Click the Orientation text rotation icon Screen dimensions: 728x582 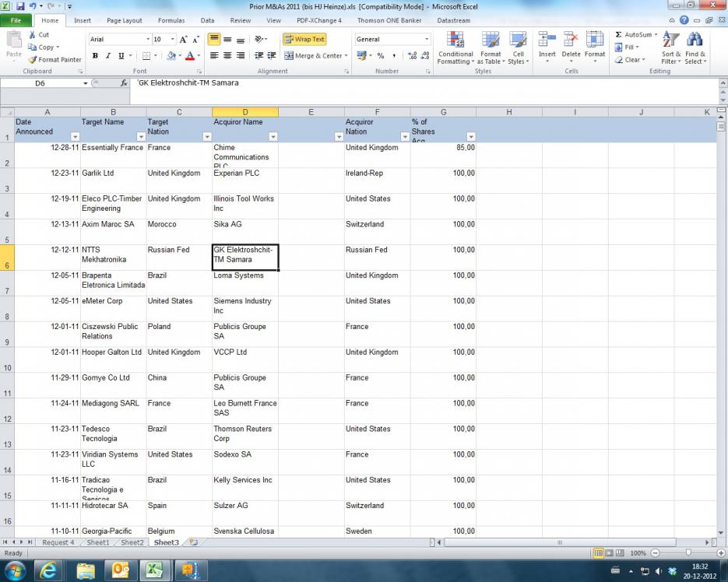click(259, 40)
